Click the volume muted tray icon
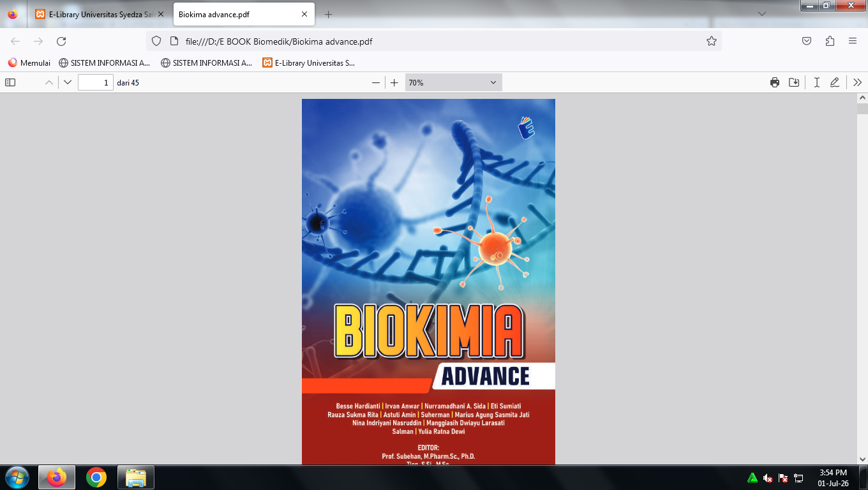 (x=768, y=478)
